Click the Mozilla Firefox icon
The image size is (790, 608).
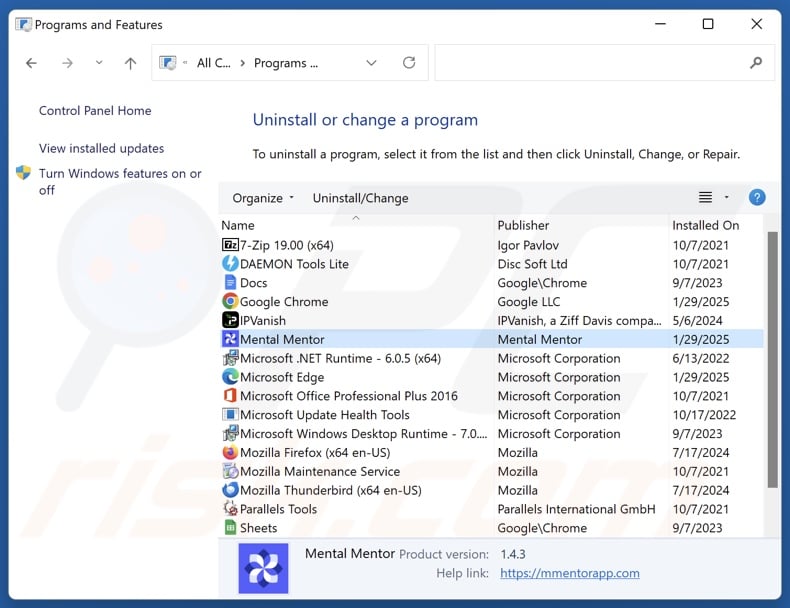tap(230, 452)
